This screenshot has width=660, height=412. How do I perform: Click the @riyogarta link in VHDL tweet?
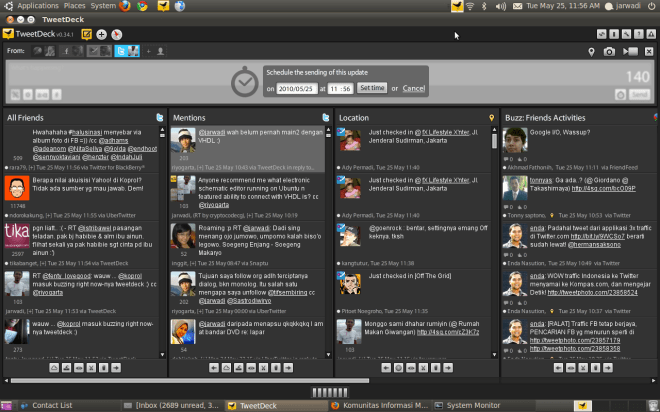click(213, 205)
